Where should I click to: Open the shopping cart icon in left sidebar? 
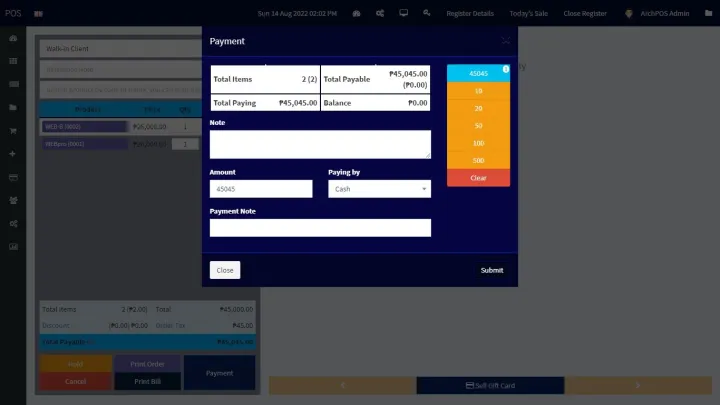(x=13, y=130)
